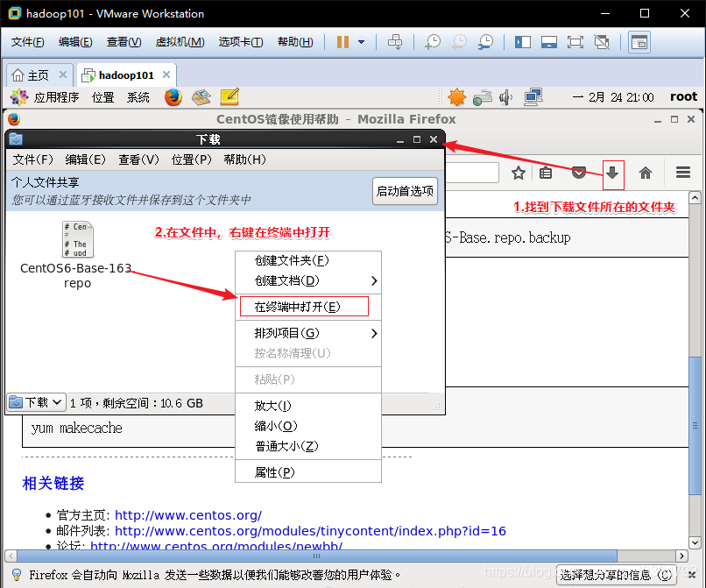
Task: Open Firefox downloads via the download arrow icon
Action: (x=613, y=174)
